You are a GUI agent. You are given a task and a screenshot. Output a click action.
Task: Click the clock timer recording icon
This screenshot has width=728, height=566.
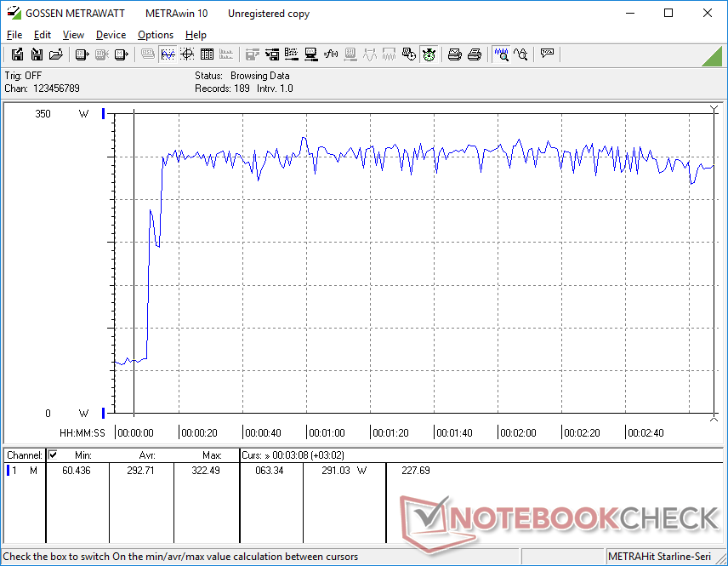point(408,54)
